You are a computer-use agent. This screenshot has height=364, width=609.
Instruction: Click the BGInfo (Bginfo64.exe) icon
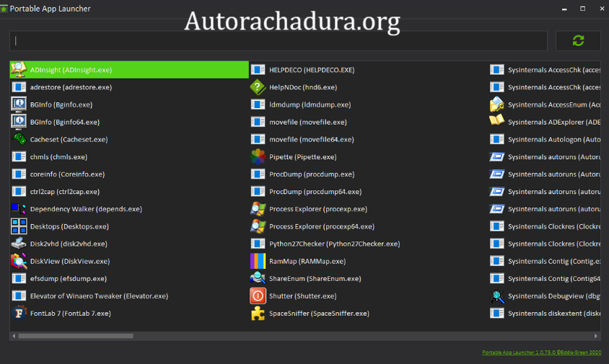19,122
